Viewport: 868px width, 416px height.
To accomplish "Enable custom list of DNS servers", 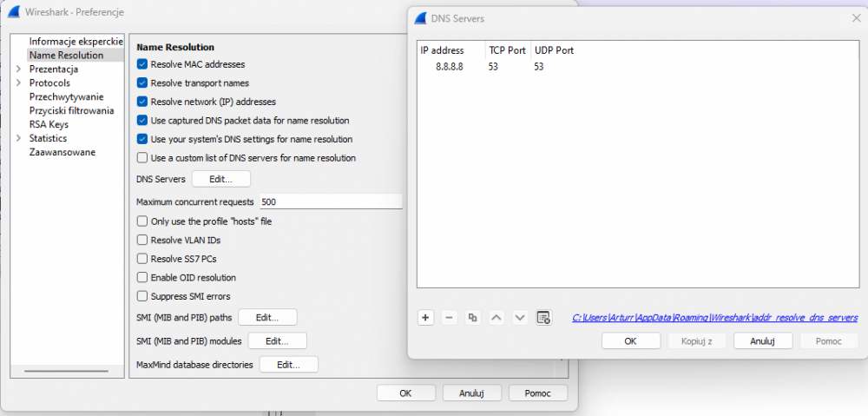I will point(142,158).
